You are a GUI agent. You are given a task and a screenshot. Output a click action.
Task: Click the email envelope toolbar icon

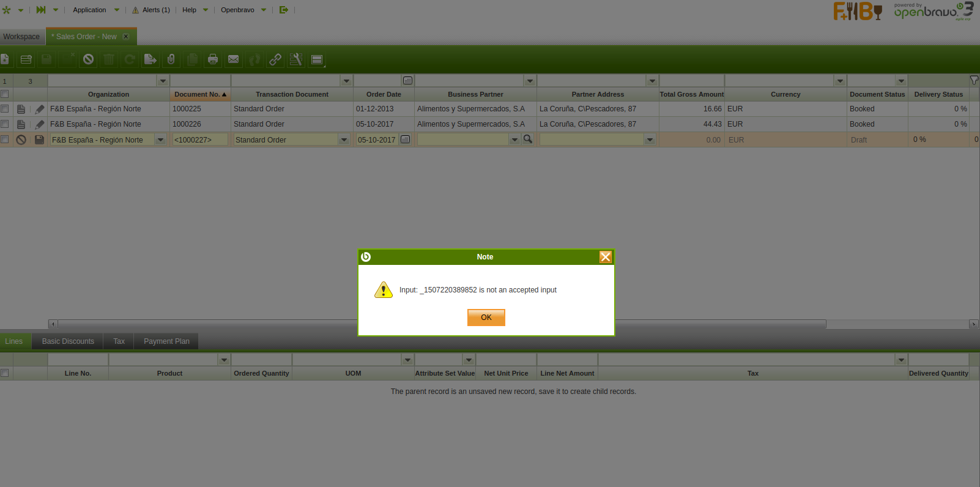[x=234, y=59]
